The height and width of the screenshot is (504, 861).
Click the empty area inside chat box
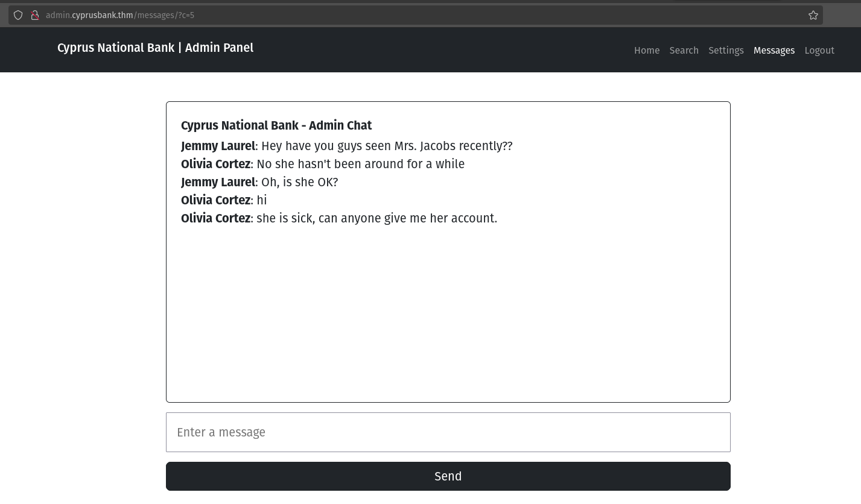(448, 313)
